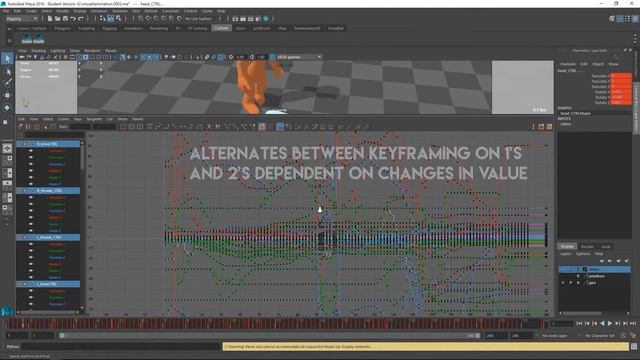Click the Script Editor icon at bottom right

(x=634, y=347)
